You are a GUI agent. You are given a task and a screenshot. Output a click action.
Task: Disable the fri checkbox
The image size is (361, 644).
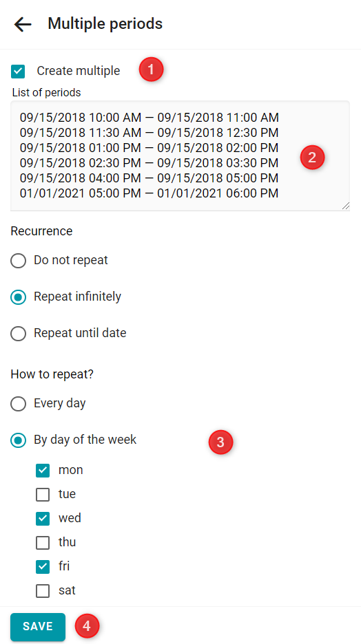click(x=43, y=567)
